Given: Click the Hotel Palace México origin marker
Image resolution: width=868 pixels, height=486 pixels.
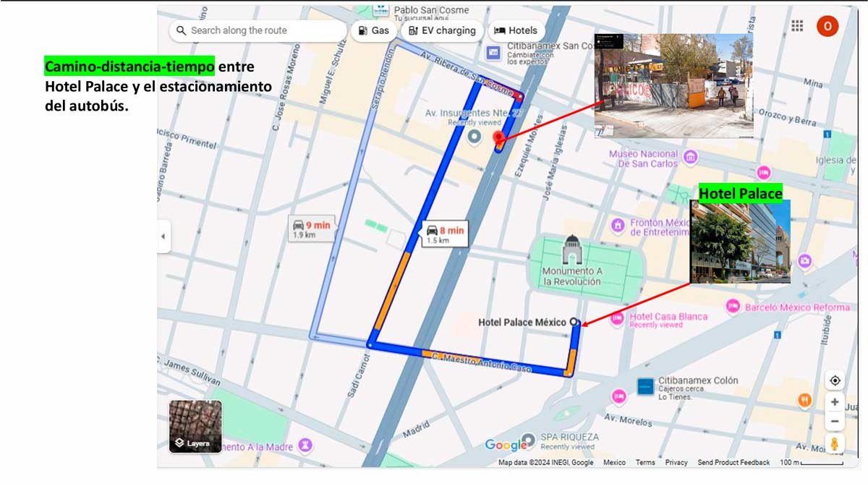Looking at the screenshot, I should click(x=574, y=321).
